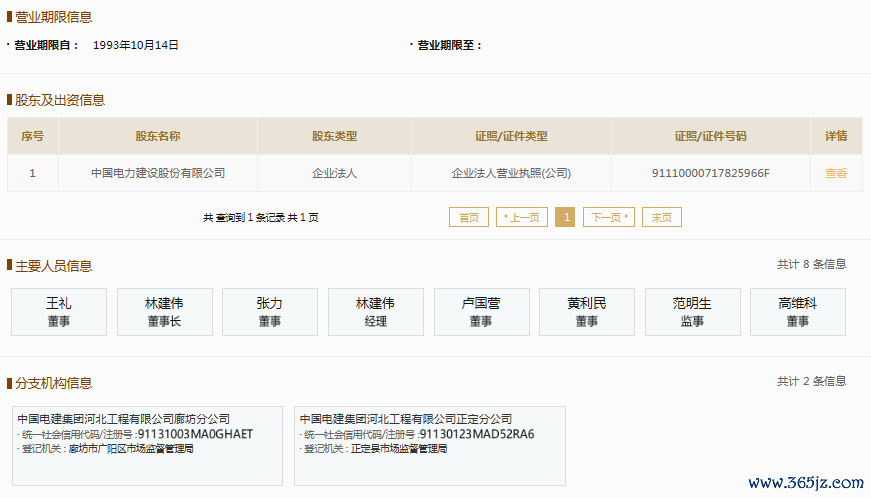Image resolution: width=871 pixels, height=498 pixels.
Task: Click the 共计 2 条信息 count text
Action: 812,381
